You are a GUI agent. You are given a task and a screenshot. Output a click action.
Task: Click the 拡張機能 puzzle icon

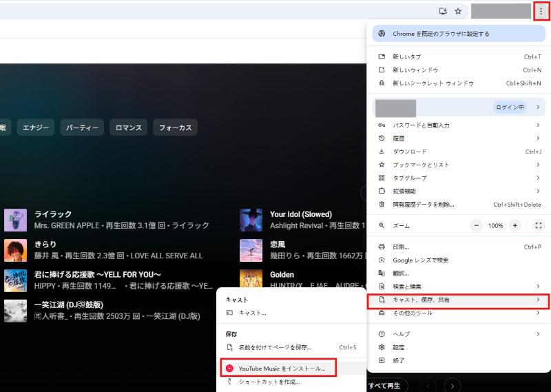382,191
